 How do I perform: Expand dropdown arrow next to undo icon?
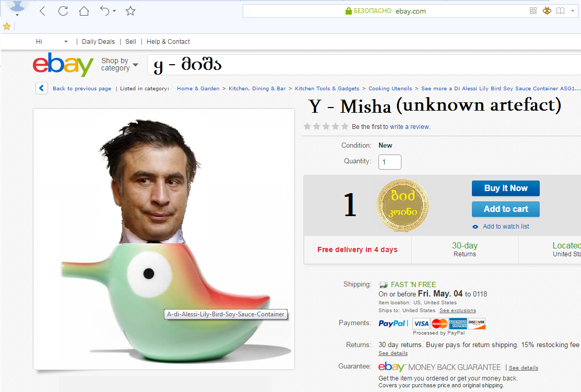pos(114,11)
